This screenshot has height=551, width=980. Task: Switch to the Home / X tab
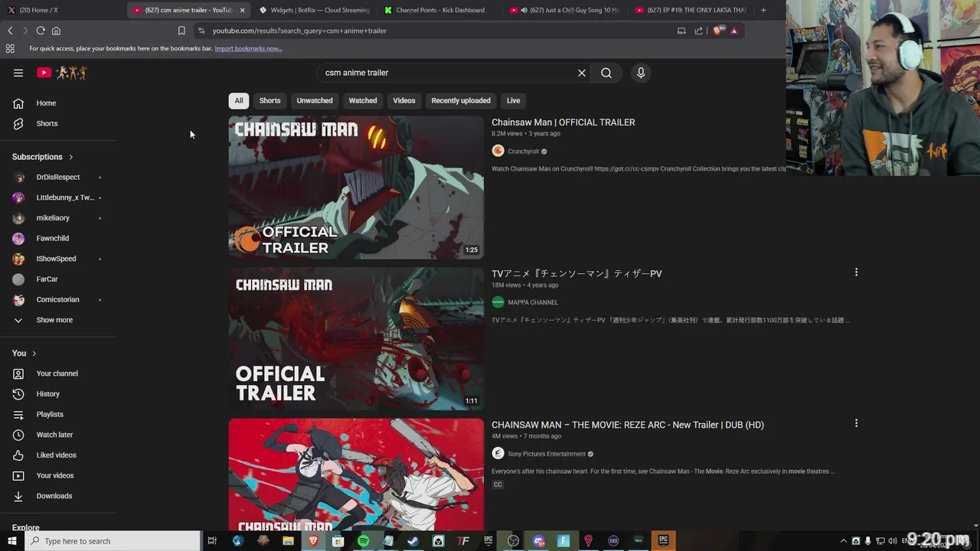click(x=61, y=10)
